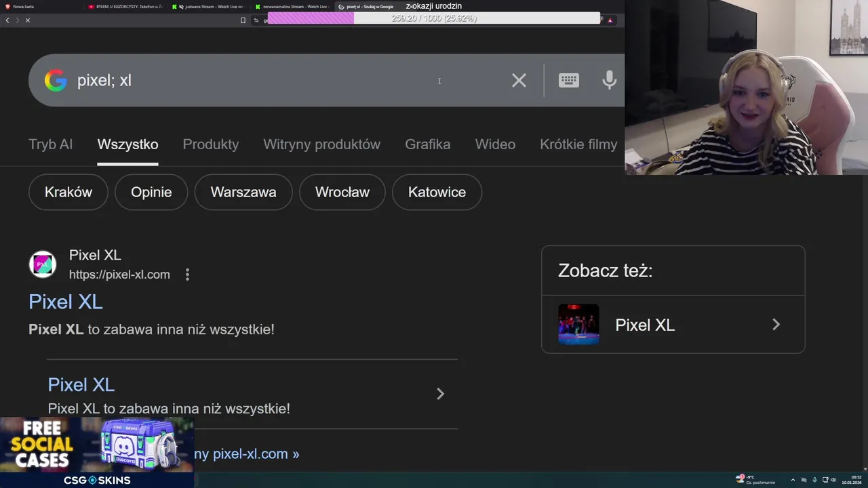Open more results from pixel-xl.com link

(247, 454)
